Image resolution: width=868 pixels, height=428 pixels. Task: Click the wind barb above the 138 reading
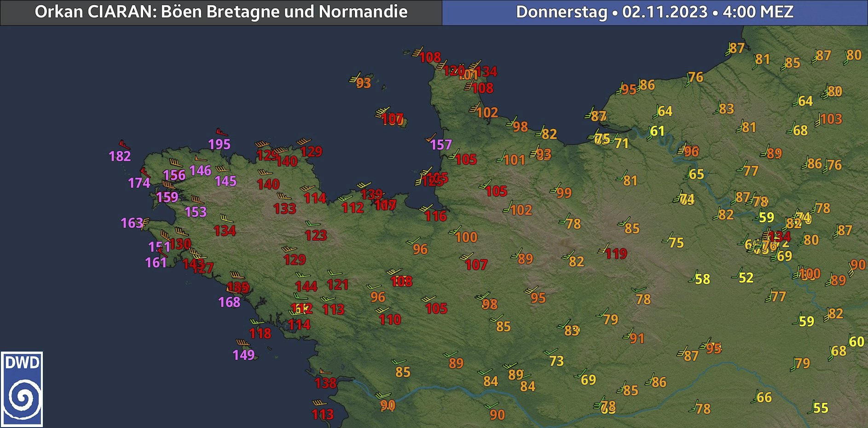[324, 371]
